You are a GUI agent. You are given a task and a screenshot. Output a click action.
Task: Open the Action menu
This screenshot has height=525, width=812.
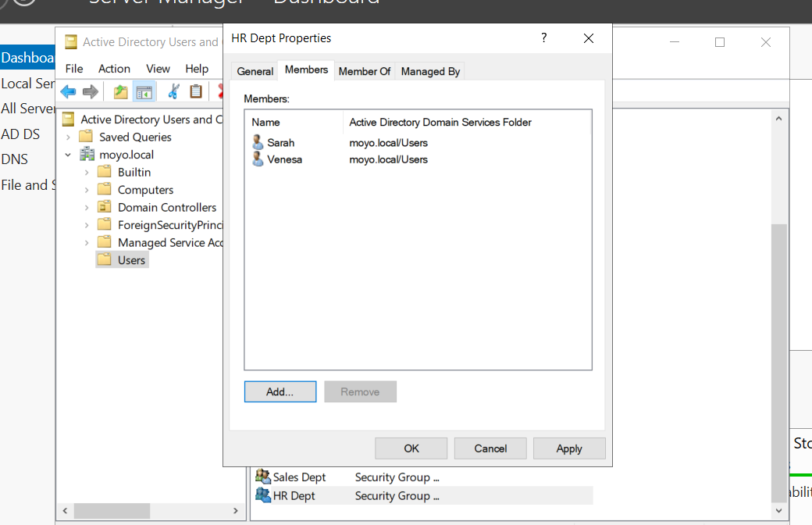click(114, 69)
